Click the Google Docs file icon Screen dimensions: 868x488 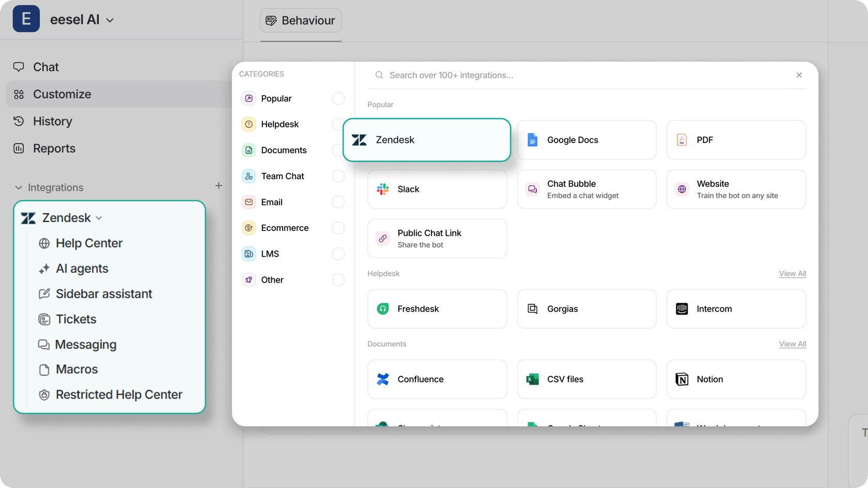[x=532, y=140]
